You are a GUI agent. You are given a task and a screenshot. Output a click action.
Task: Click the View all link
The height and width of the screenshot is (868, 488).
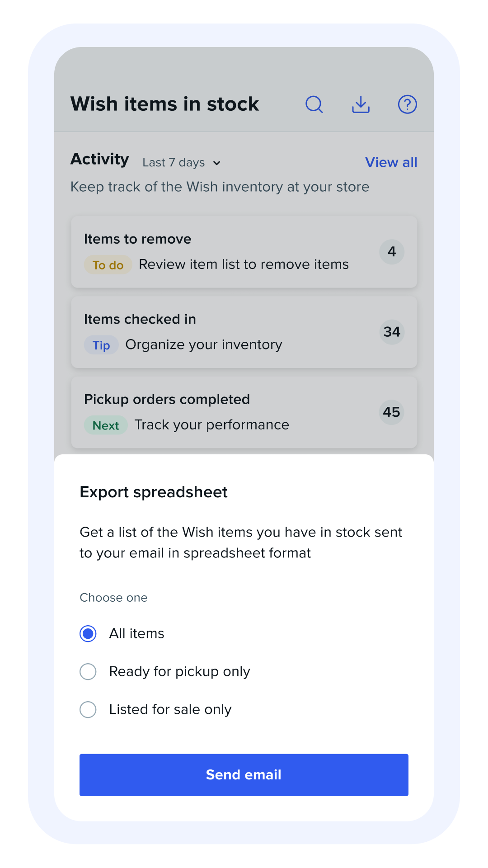tap(391, 162)
